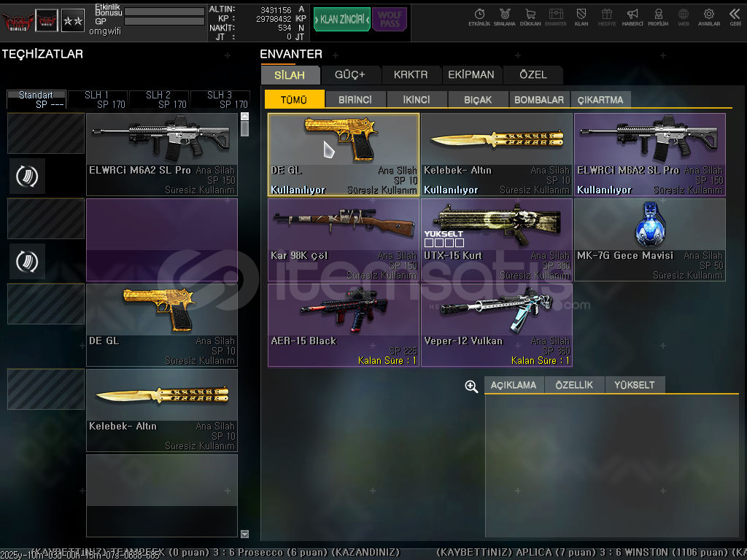Viewport: 747px width, 560px height.
Task: Select the BIÇAK filter tab
Action: [478, 100]
